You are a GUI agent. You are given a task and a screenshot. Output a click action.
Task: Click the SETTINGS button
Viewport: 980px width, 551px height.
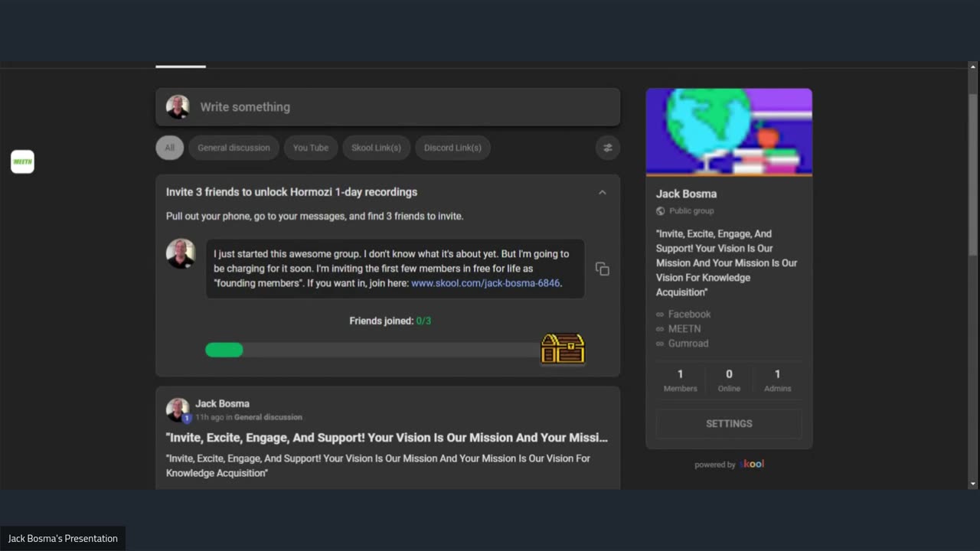[729, 423]
